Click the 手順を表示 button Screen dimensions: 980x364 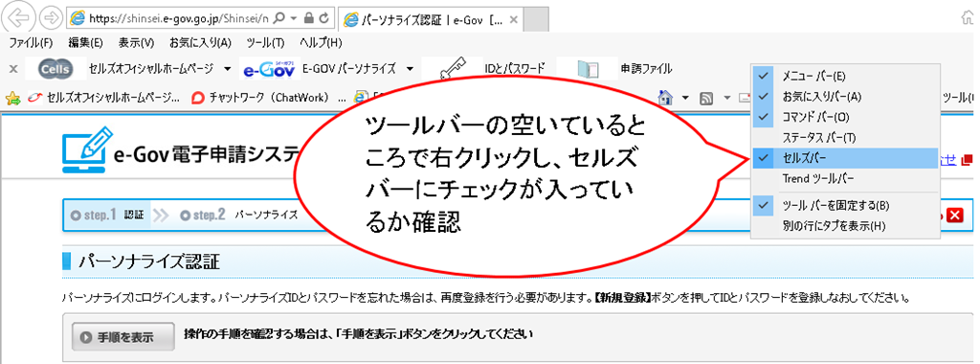[x=123, y=336]
